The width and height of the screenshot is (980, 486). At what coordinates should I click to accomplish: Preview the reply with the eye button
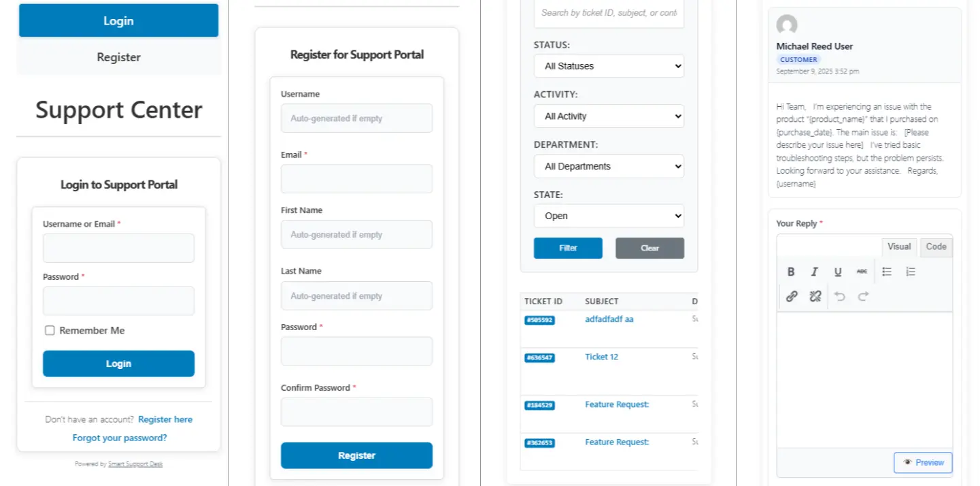click(923, 462)
